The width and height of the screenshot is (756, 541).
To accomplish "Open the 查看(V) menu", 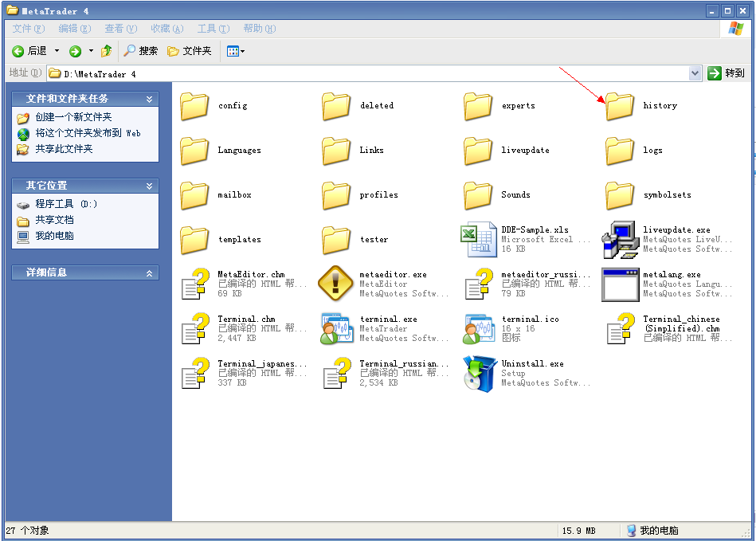I will (120, 29).
